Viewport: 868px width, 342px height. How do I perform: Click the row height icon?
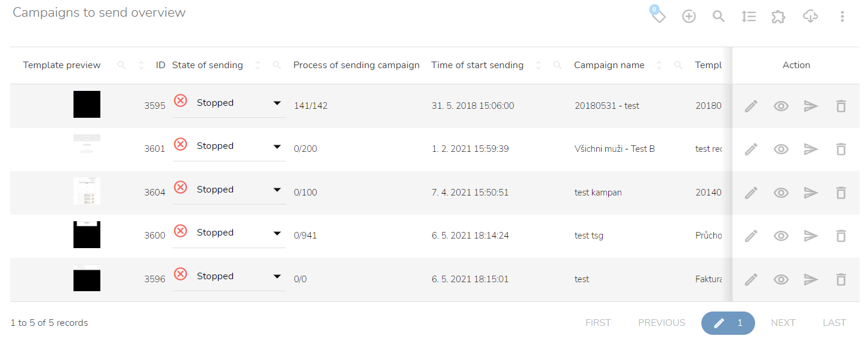pos(749,17)
